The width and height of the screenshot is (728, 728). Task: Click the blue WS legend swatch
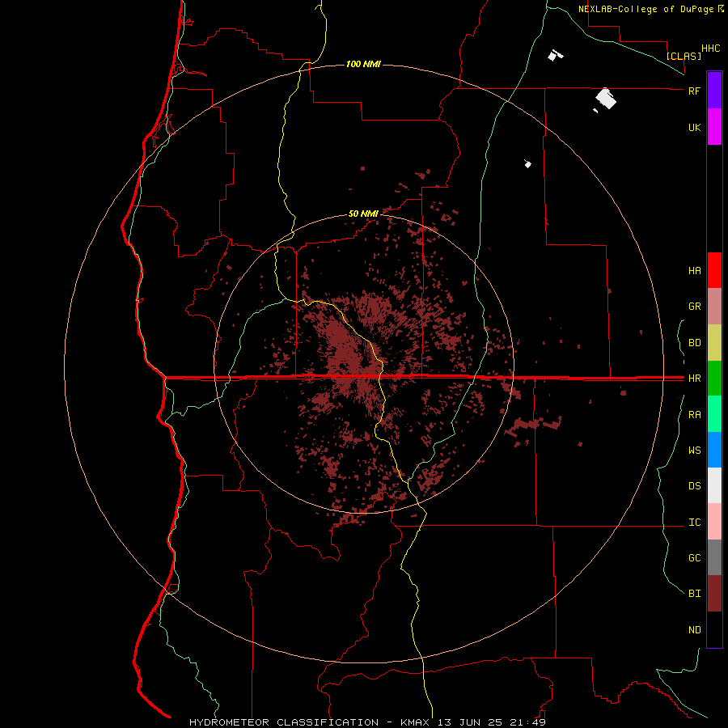coord(714,450)
